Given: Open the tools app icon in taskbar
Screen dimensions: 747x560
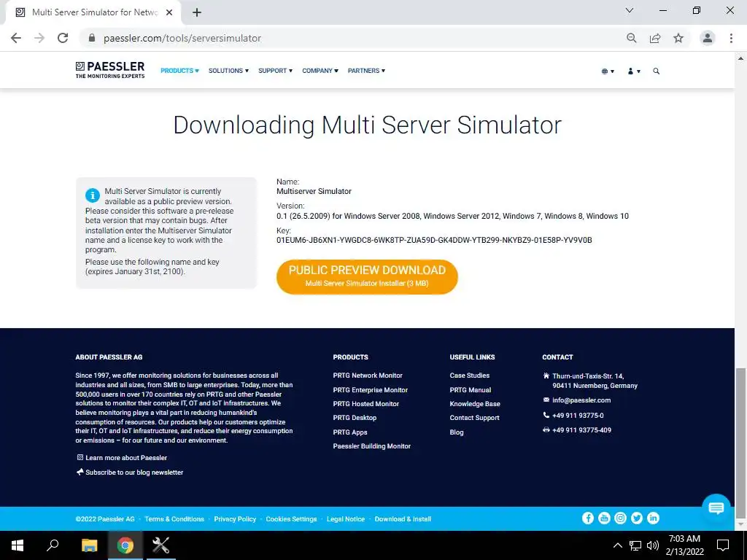Looking at the screenshot, I should [161, 545].
